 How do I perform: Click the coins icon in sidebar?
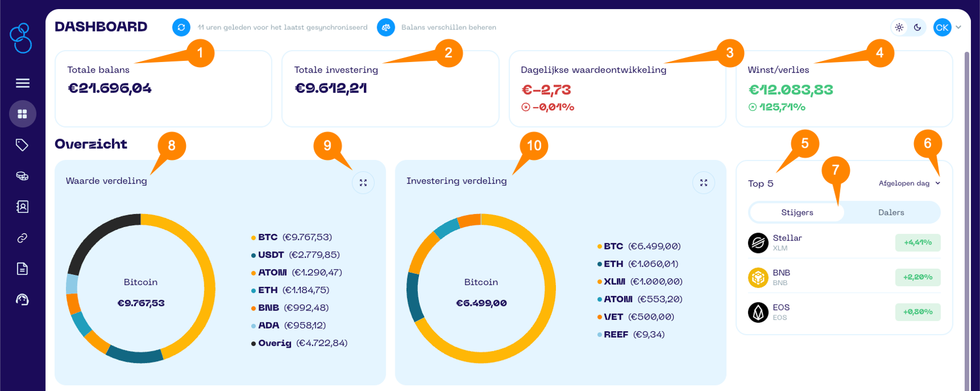pyautogui.click(x=23, y=176)
